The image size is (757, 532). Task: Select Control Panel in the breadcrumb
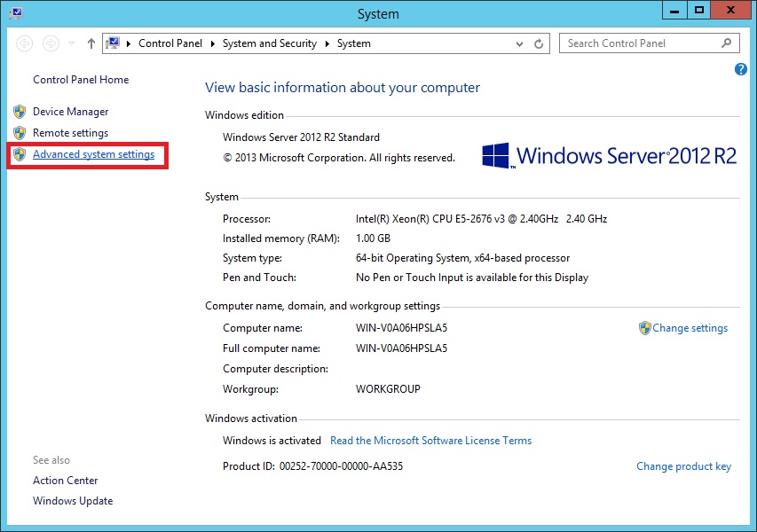point(170,43)
